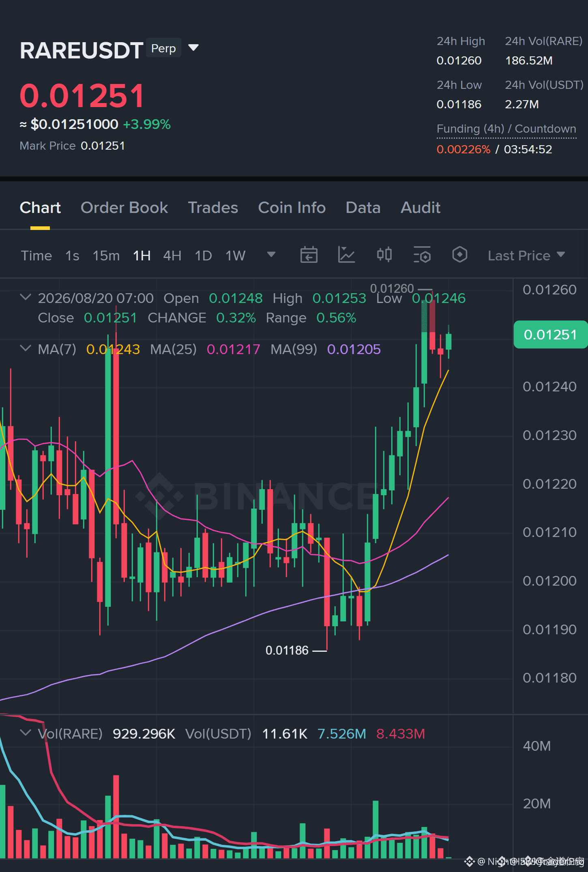The height and width of the screenshot is (872, 588).
Task: Click the green 0.01251 price tag
Action: (550, 335)
